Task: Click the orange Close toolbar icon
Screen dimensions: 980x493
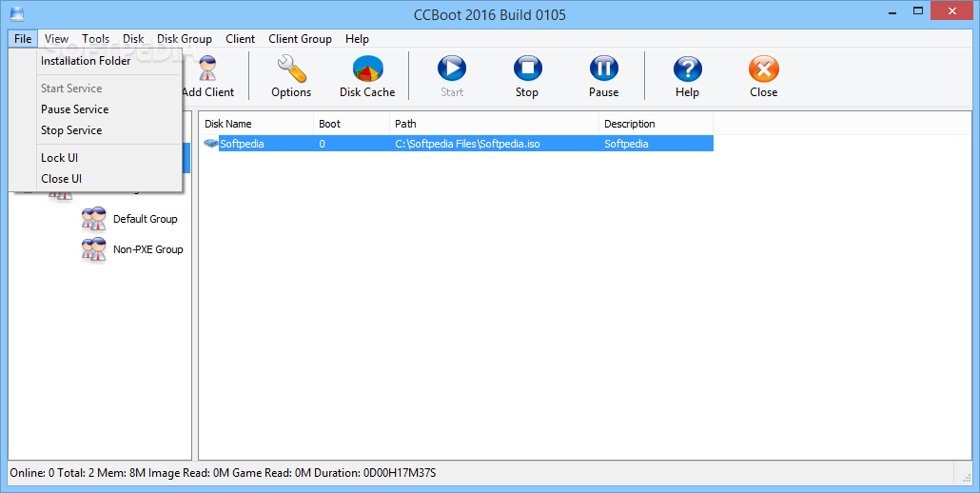Action: click(764, 69)
